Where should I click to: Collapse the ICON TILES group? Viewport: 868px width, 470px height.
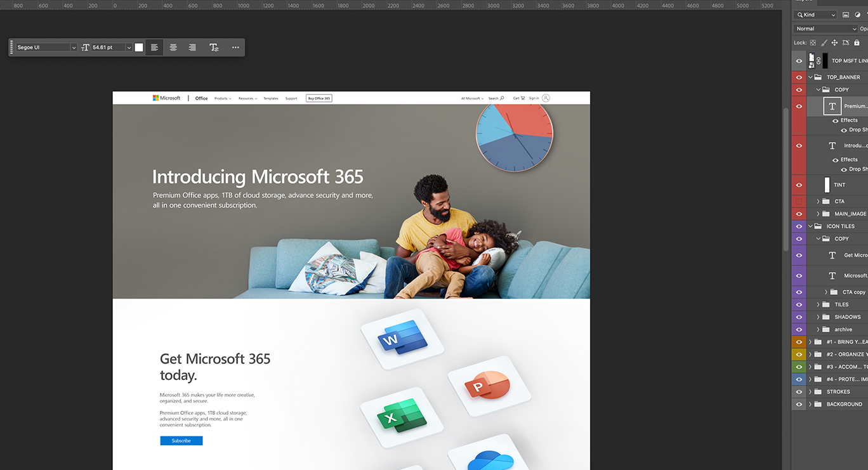pos(810,226)
